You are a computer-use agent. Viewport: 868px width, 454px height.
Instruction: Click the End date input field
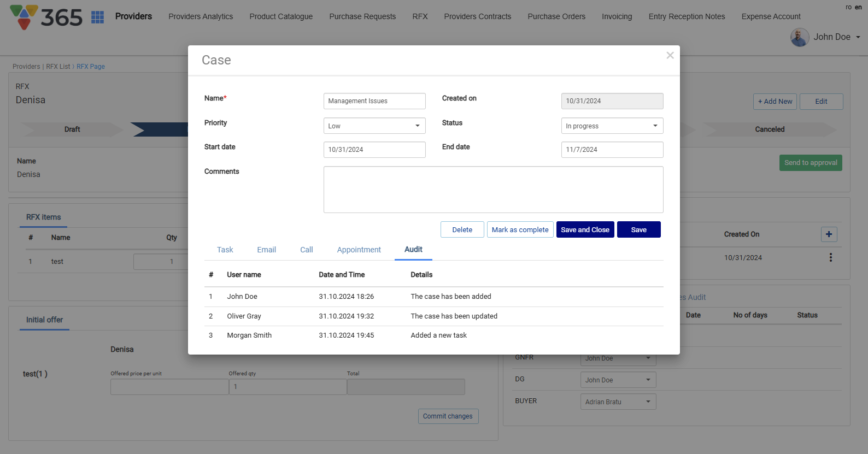pos(612,150)
